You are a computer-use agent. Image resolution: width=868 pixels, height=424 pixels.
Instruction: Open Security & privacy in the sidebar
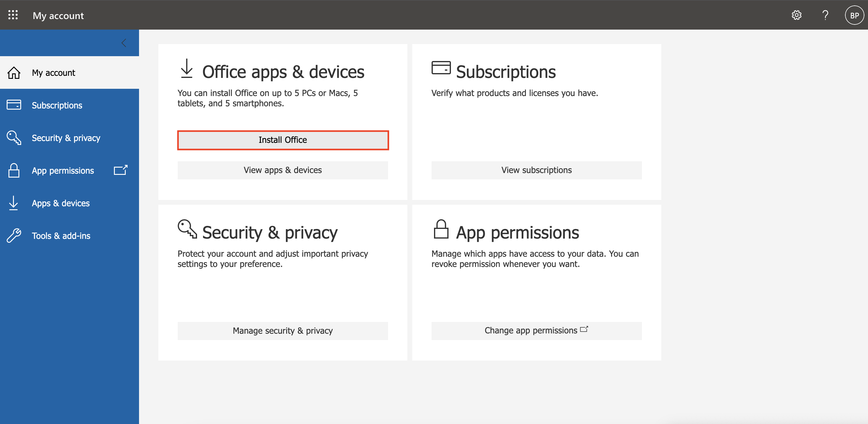click(x=70, y=138)
